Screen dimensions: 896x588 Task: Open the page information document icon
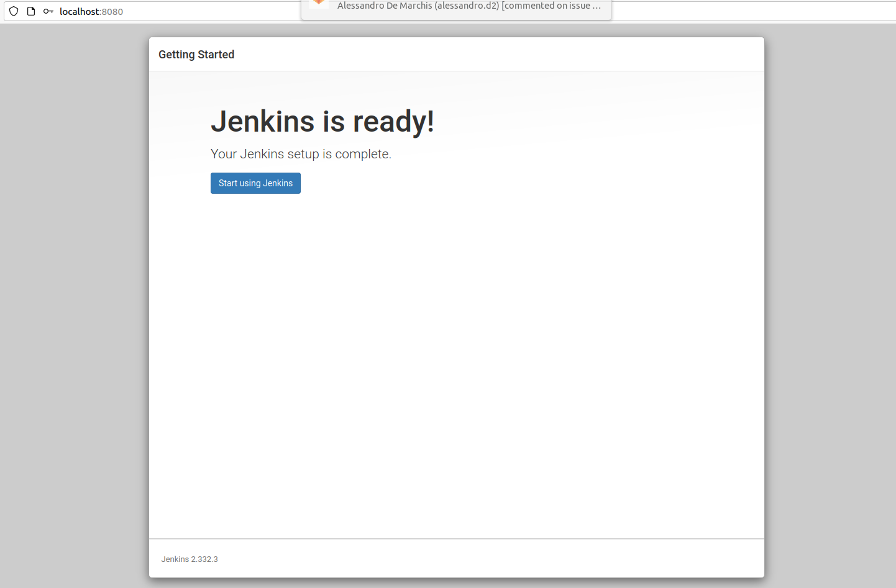point(31,11)
